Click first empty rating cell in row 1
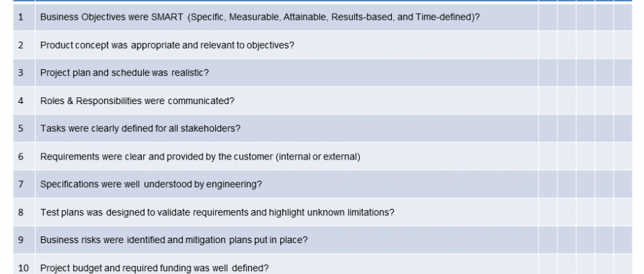This screenshot has width=644, height=274. coord(547,17)
